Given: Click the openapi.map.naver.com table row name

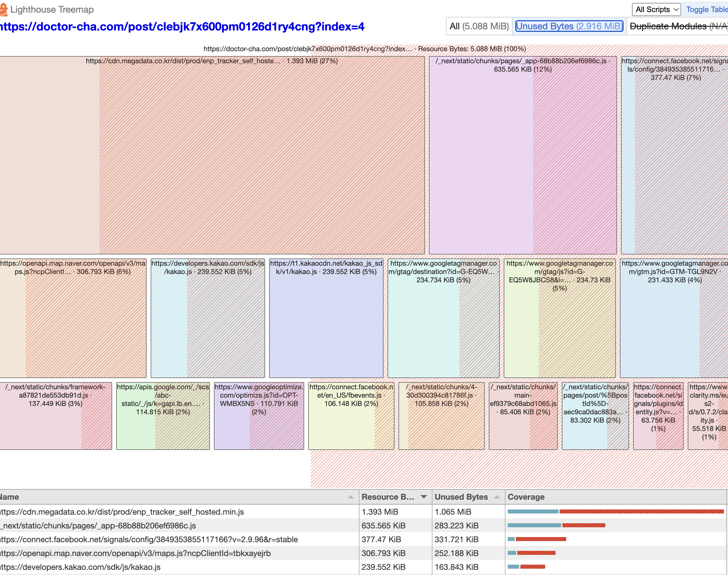Looking at the screenshot, I should [135, 553].
